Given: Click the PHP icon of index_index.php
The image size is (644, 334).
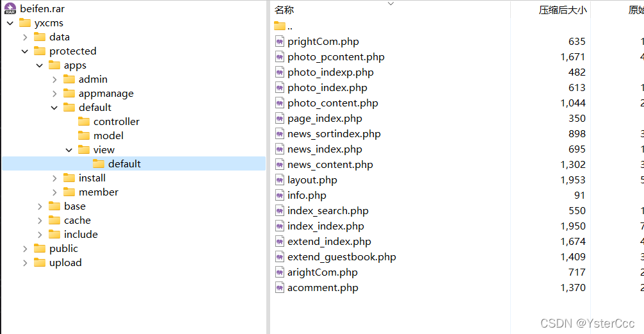Looking at the screenshot, I should (280, 226).
